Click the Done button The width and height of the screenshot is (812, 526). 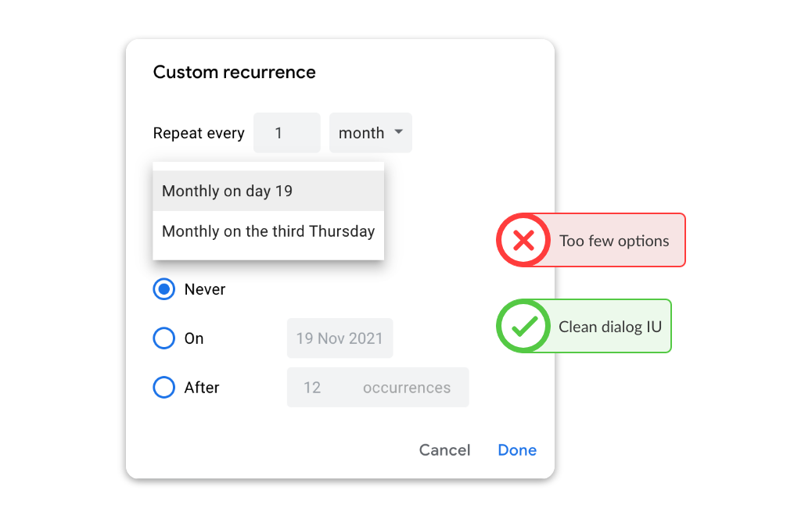517,450
